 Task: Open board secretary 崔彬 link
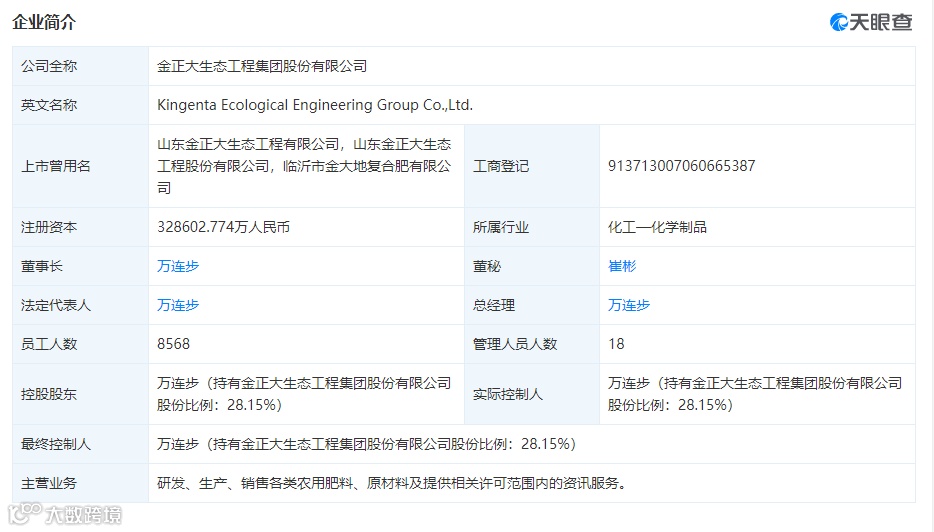[622, 266]
